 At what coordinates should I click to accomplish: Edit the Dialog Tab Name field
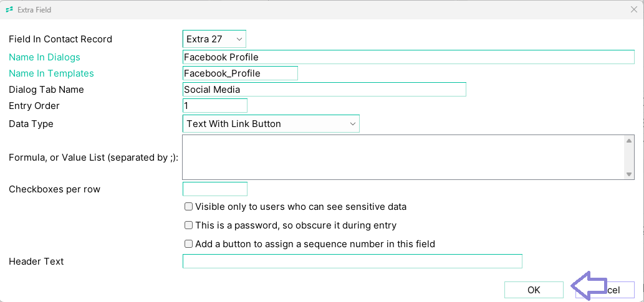coord(324,90)
